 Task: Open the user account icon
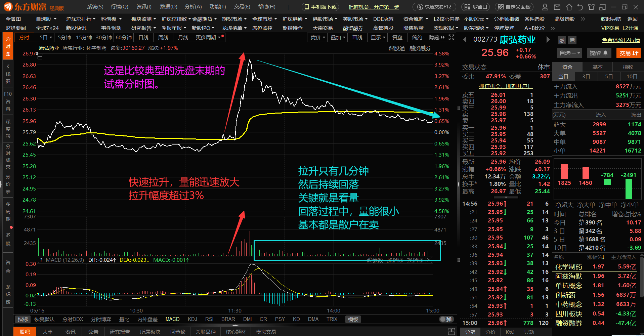click(x=545, y=7)
